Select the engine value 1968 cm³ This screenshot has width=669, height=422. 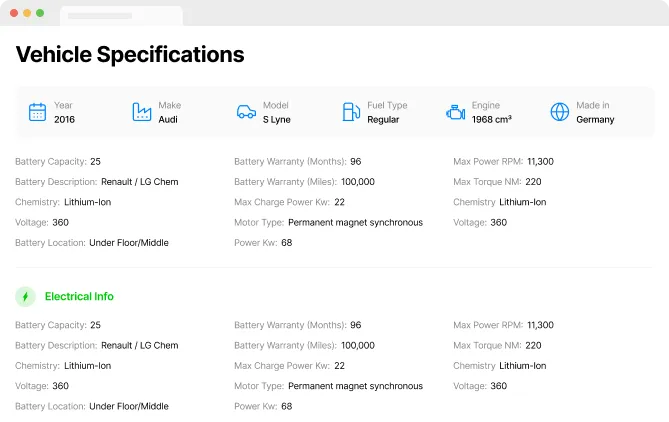(x=492, y=120)
